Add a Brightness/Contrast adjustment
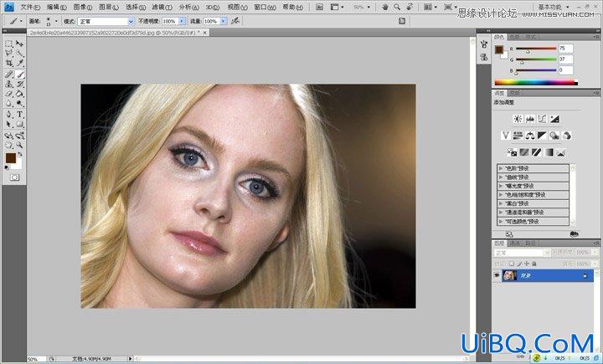Screen dimensions: 603x364 tap(518, 119)
